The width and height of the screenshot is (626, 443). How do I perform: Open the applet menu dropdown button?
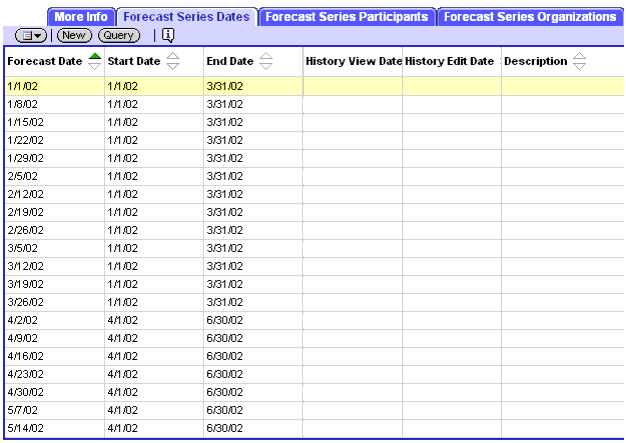31,36
